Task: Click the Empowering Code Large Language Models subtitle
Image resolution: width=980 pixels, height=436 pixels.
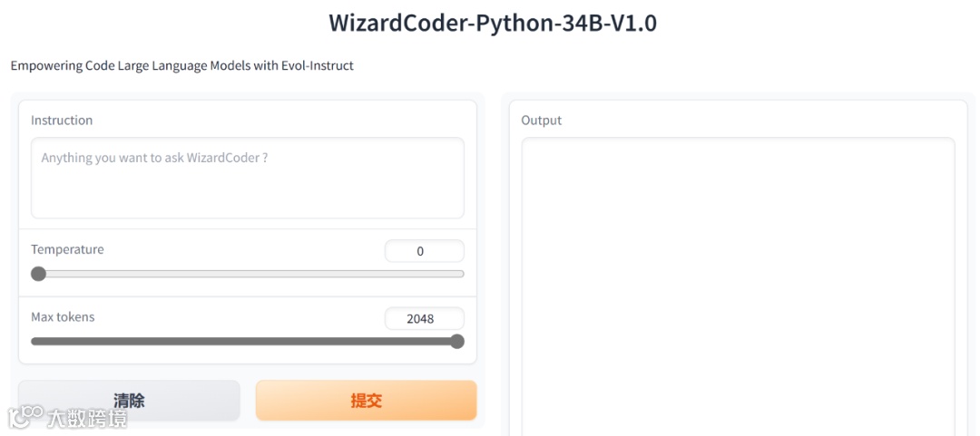Action: point(181,65)
